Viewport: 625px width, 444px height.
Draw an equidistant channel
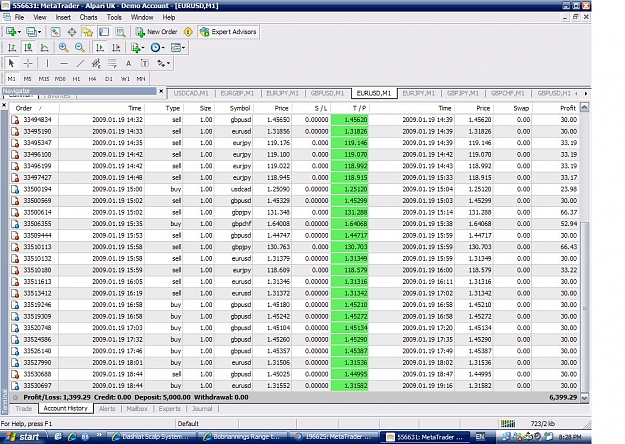[96, 63]
